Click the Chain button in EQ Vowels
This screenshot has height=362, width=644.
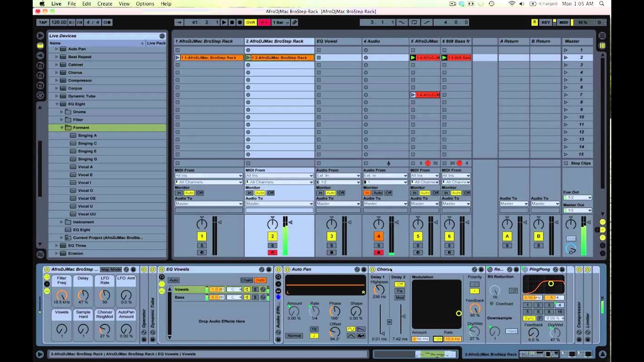tap(247, 280)
